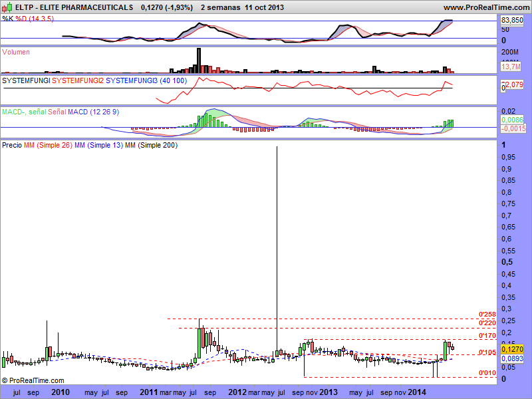Click the blue SYSTEMFUNGI3 indicator label
Viewport: 532px width, 399px height.
[x=132, y=80]
